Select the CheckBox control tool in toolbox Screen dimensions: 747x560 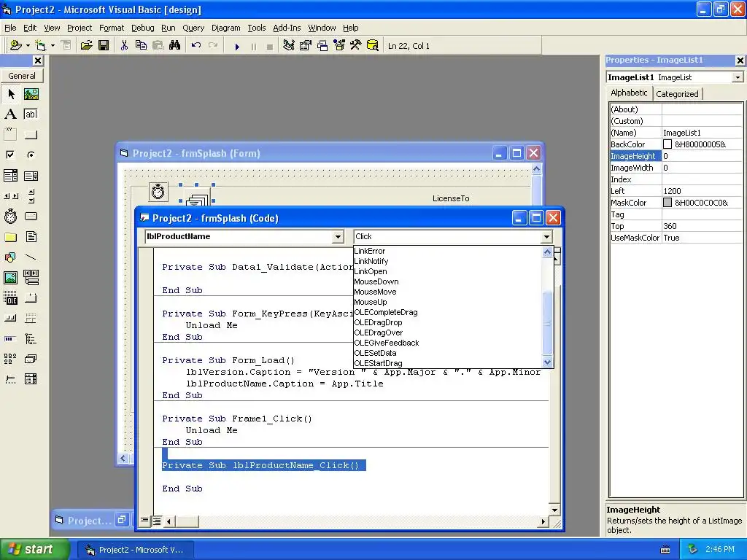coord(10,155)
